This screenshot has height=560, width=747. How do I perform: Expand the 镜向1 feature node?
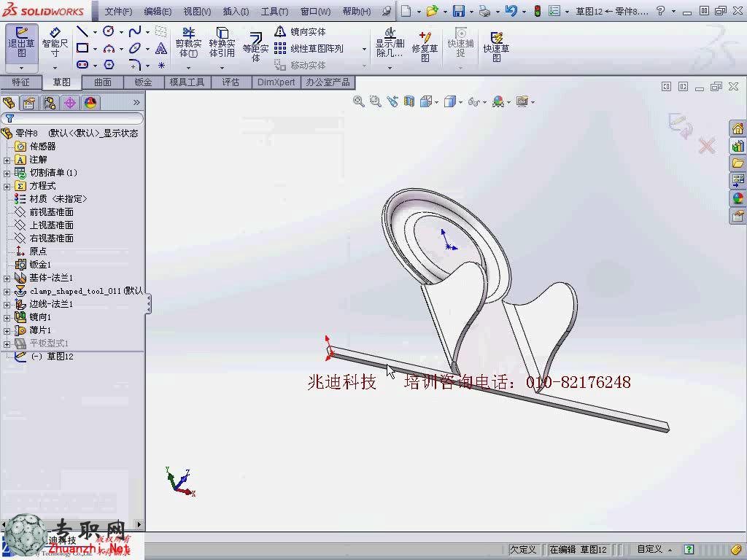tap(7, 318)
